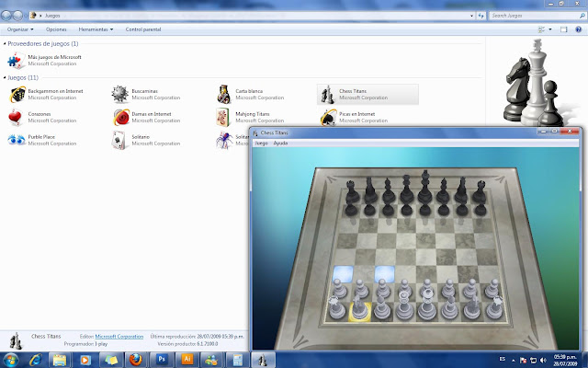Select the Purble Place game icon
Image resolution: width=588 pixels, height=368 pixels.
17,140
